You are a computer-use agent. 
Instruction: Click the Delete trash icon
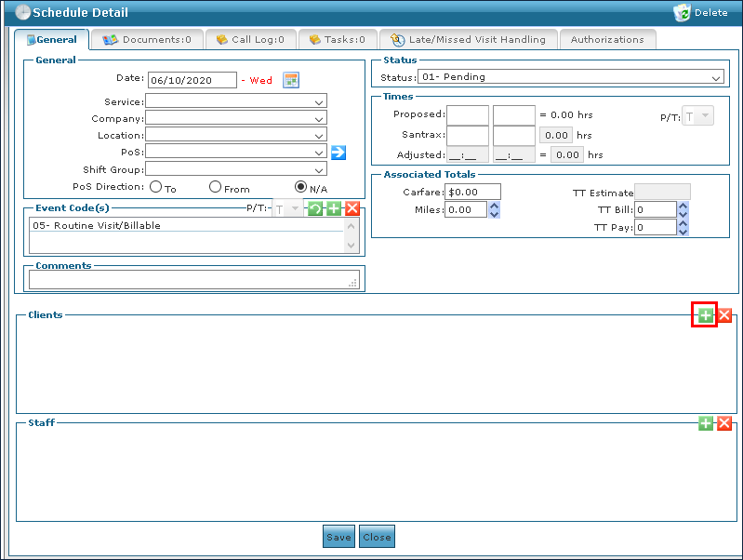coord(683,13)
